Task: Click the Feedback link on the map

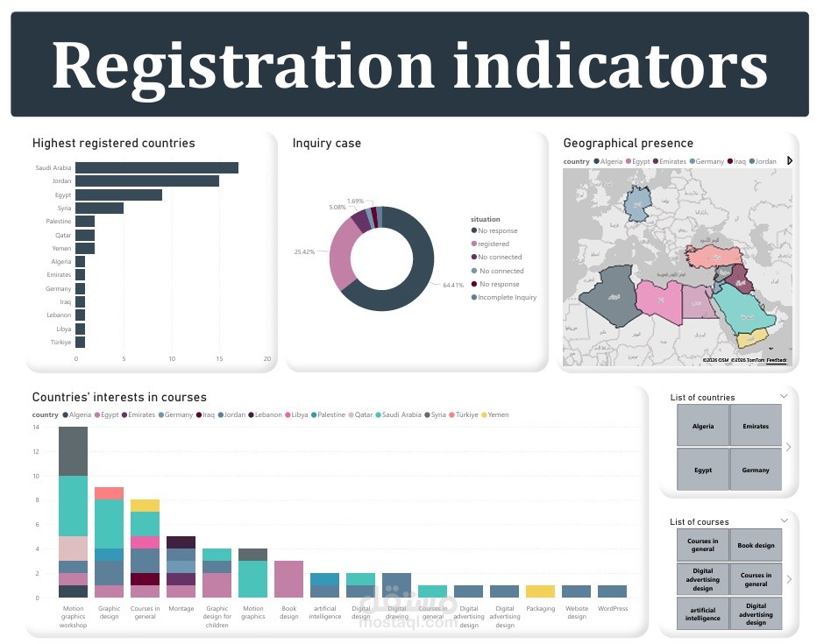Action: coord(777,358)
